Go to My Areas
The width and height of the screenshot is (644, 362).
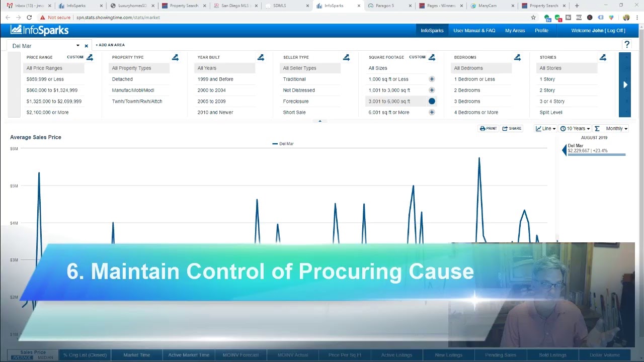515,30
